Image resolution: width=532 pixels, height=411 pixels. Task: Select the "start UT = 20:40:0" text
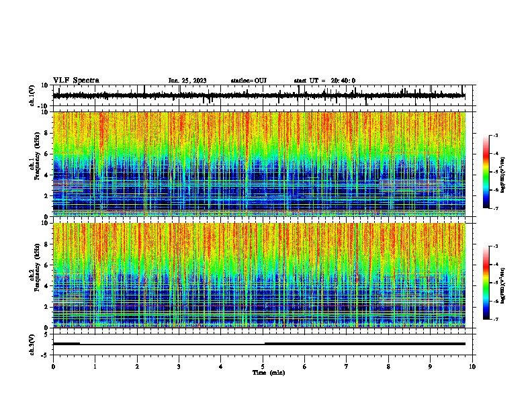coord(324,81)
